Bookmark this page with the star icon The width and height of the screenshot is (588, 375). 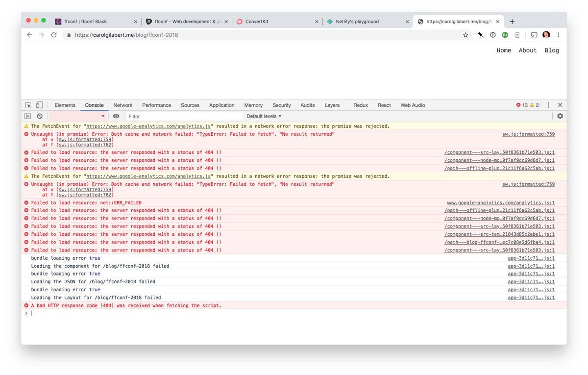pos(465,35)
